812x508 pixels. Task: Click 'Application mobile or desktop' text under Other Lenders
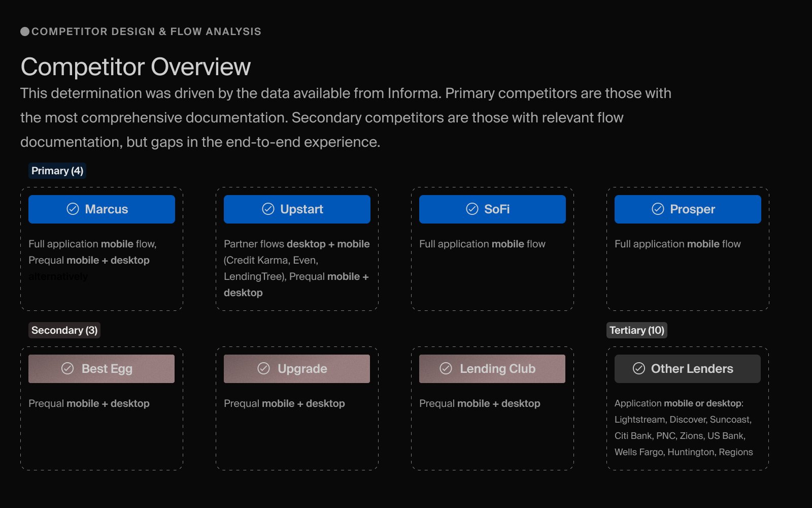[x=679, y=403]
